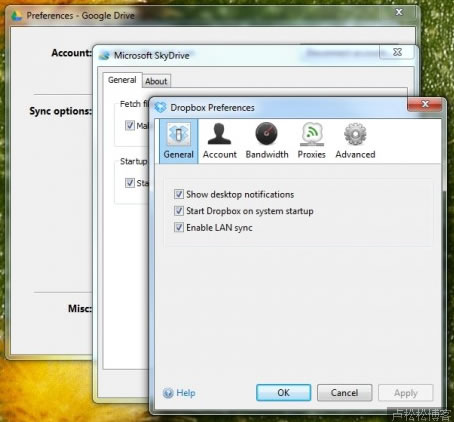Click the Dropbox logo in title bar
The width and height of the screenshot is (454, 422).
[160, 107]
